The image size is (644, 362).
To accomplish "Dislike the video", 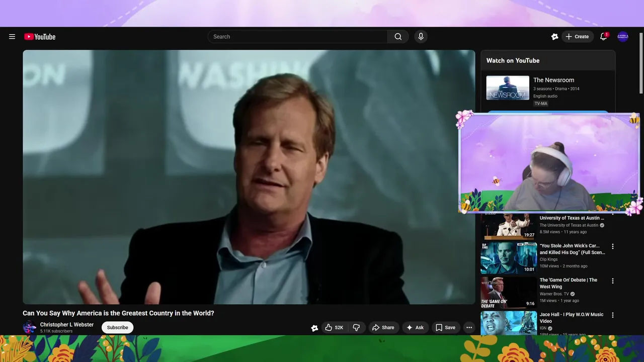I will click(356, 327).
